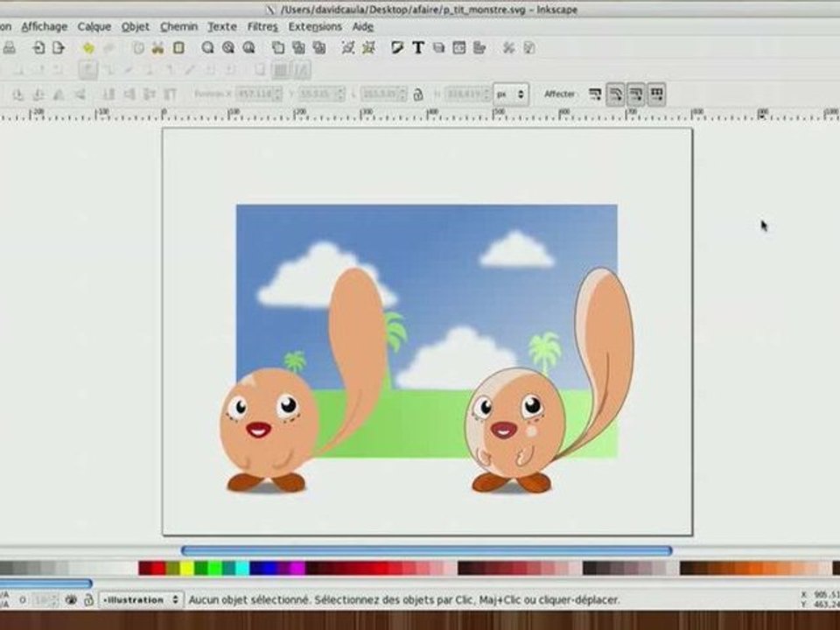Image resolution: width=840 pixels, height=630 pixels.
Task: Pick the bright green palette swatch
Action: point(215,568)
